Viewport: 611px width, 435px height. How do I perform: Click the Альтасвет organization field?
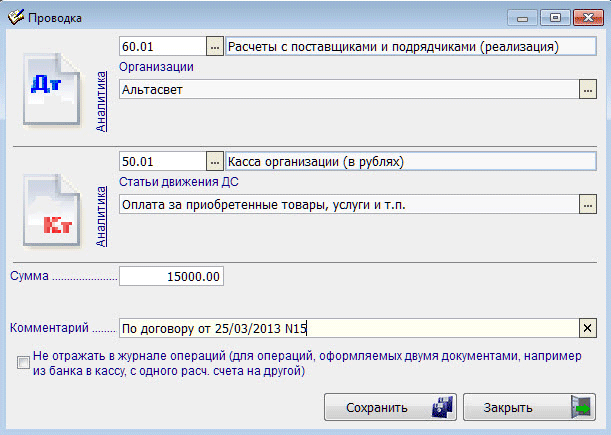pyautogui.click(x=349, y=90)
